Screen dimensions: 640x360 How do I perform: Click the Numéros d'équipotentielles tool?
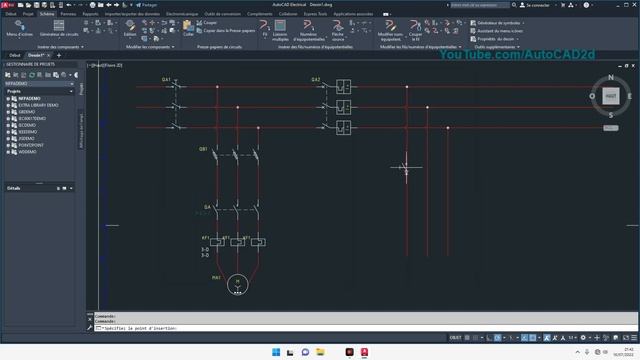coord(309,31)
